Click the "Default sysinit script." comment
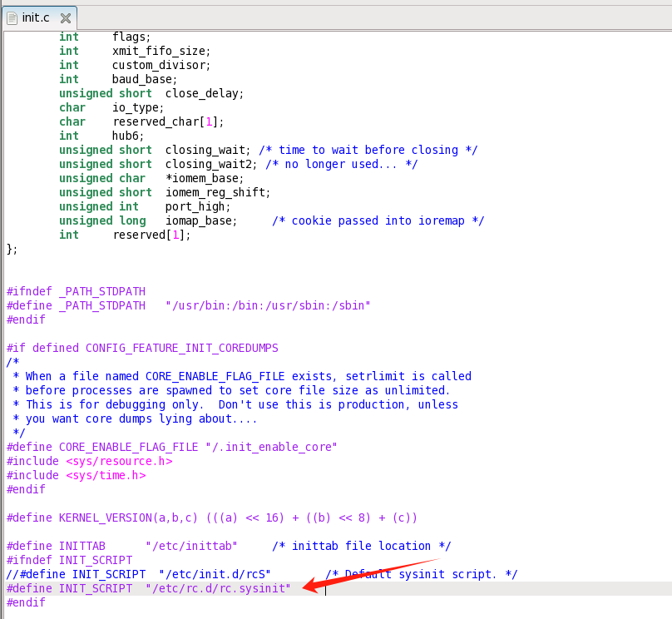The width and height of the screenshot is (672, 619). pos(422,574)
